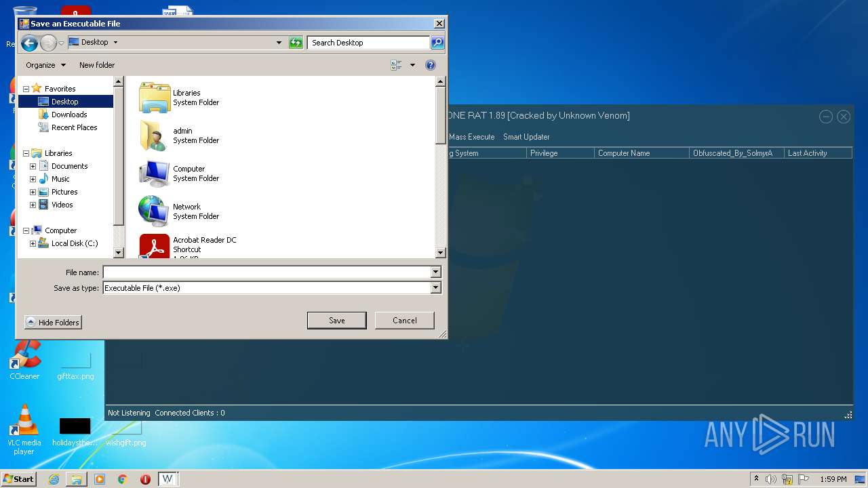Open the Opera taskbar icon
This screenshot has width=868, height=488.
tap(145, 479)
